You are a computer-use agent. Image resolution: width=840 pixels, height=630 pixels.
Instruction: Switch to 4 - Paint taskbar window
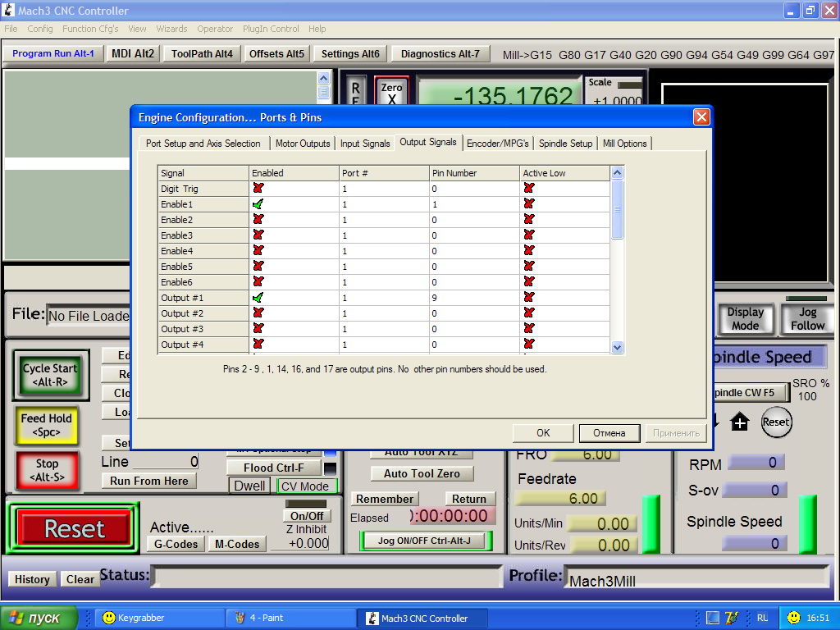click(291, 618)
